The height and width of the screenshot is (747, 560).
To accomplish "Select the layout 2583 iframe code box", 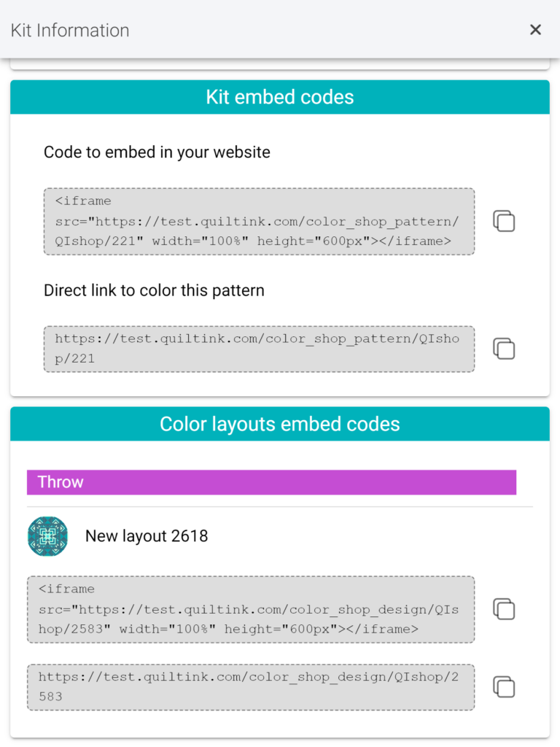I will tap(251, 610).
